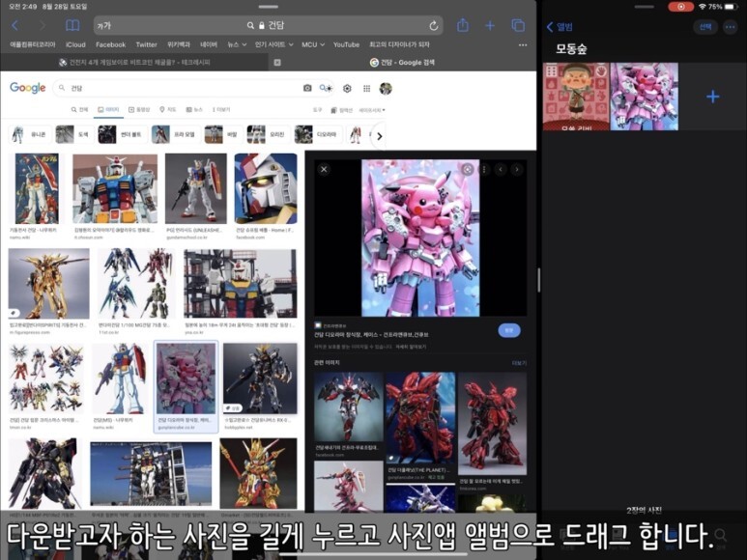747x560 pixels.
Task: Select the 오리진 suggestion chip
Action: [268, 134]
